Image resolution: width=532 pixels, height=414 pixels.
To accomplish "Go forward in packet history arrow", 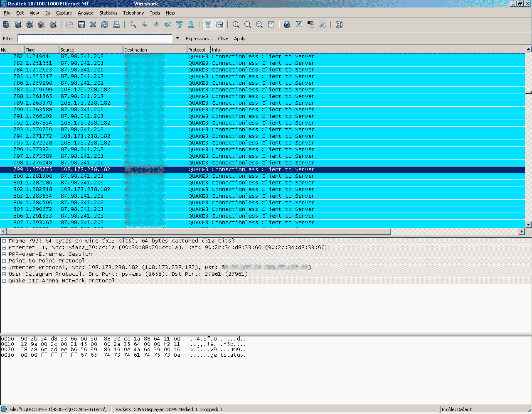I will 156,25.
